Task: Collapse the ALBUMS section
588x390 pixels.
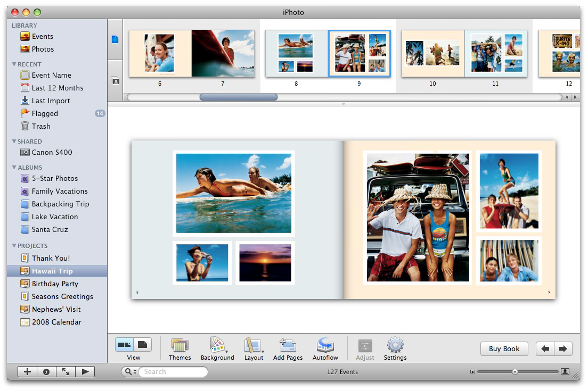Action: pos(14,168)
